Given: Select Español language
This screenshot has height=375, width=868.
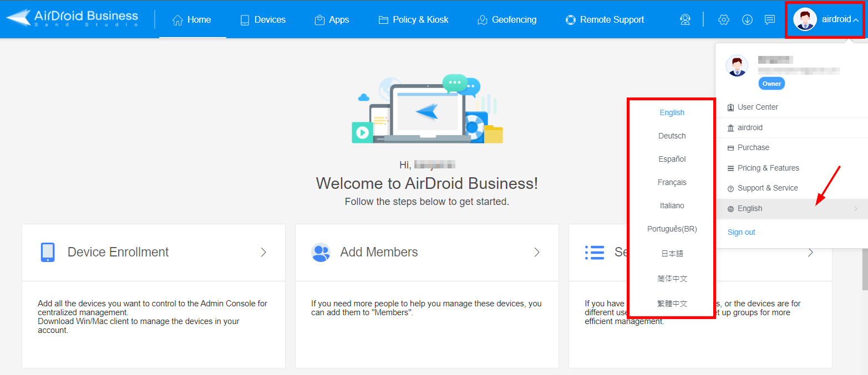Looking at the screenshot, I should (672, 159).
